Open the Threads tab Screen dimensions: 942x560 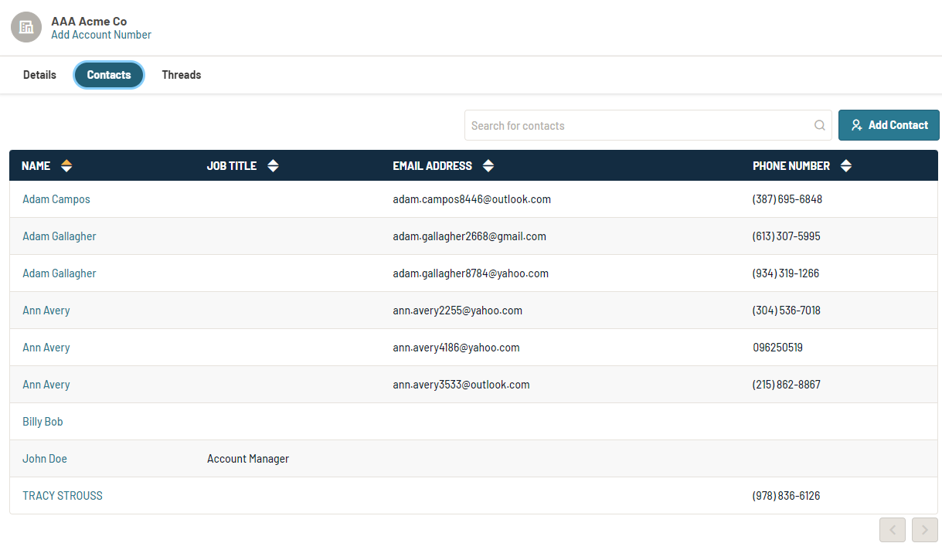point(181,74)
